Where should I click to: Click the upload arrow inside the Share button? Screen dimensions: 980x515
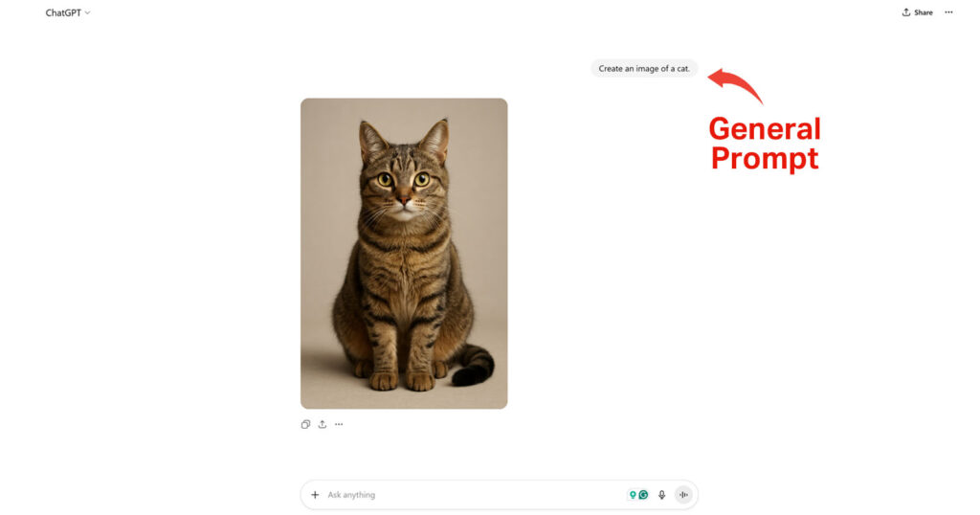[906, 12]
